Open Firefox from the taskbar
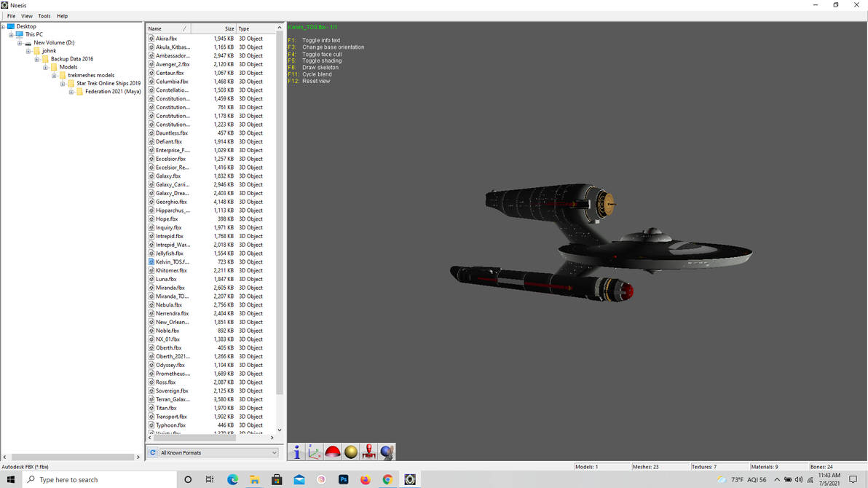The image size is (868, 488). coord(366,480)
